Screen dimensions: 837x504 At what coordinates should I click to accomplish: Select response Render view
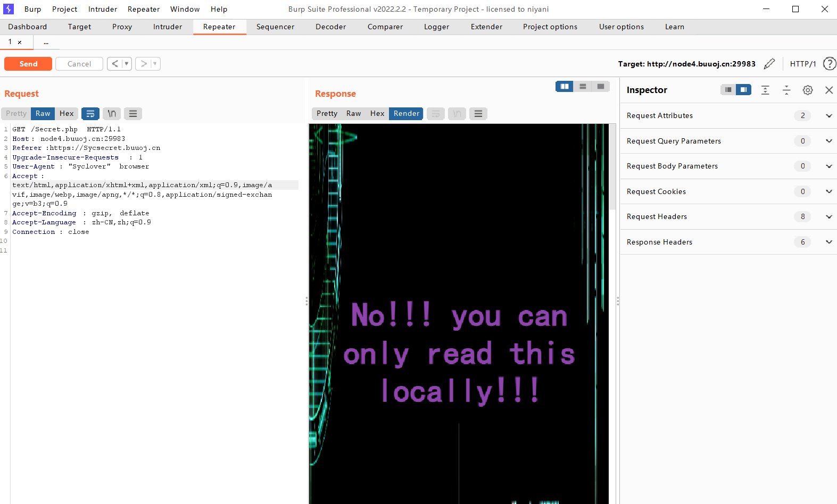point(407,113)
